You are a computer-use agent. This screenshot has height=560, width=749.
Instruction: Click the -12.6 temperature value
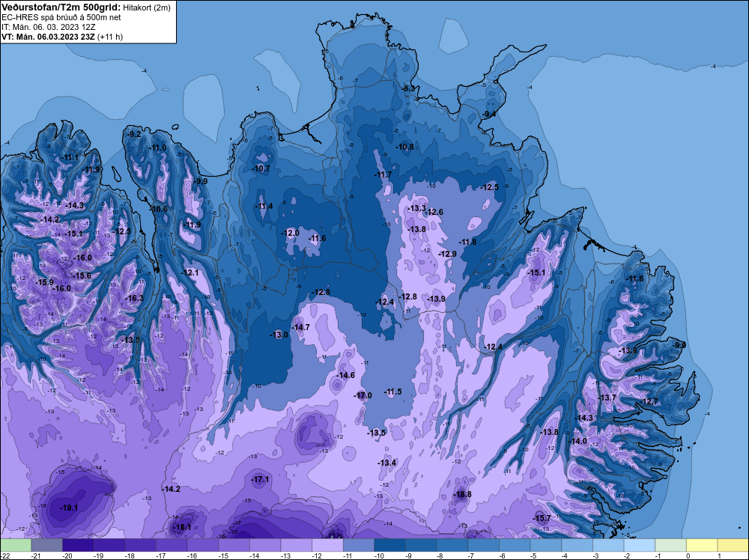434,212
